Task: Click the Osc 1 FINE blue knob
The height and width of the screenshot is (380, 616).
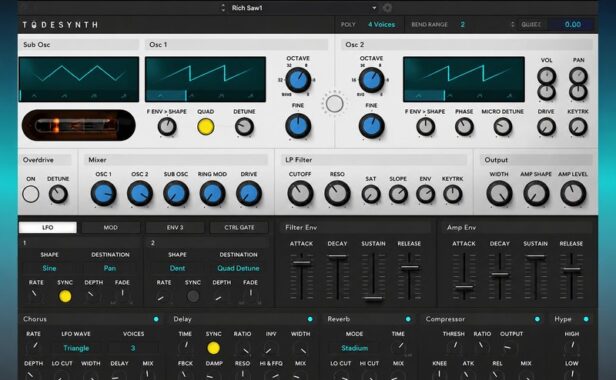Action: (298, 126)
